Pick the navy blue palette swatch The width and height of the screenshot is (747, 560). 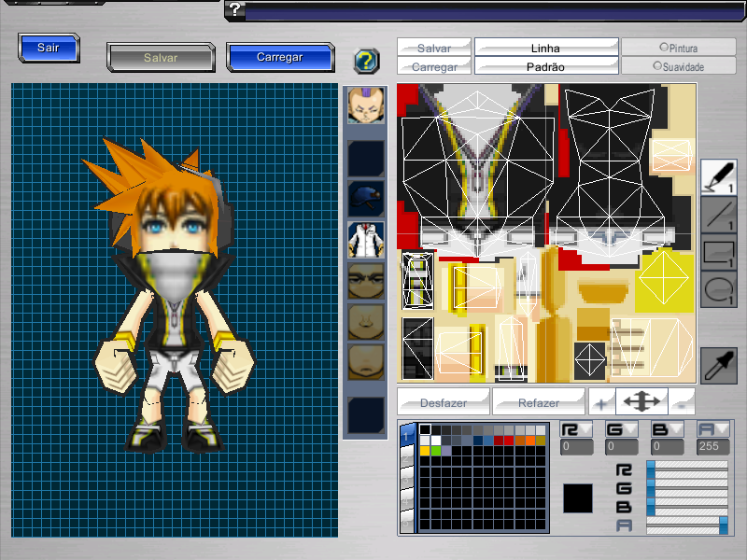coord(478,440)
